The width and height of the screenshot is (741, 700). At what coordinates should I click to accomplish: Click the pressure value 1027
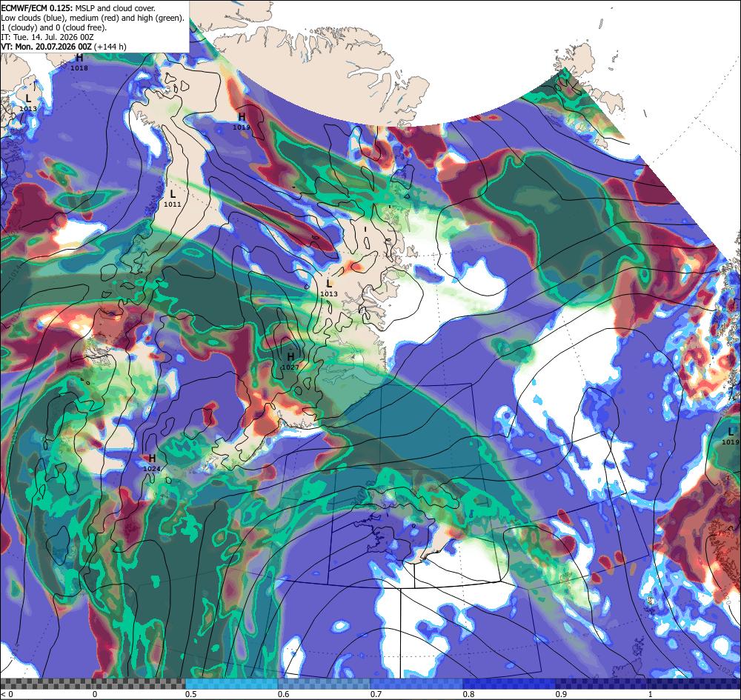click(x=290, y=367)
